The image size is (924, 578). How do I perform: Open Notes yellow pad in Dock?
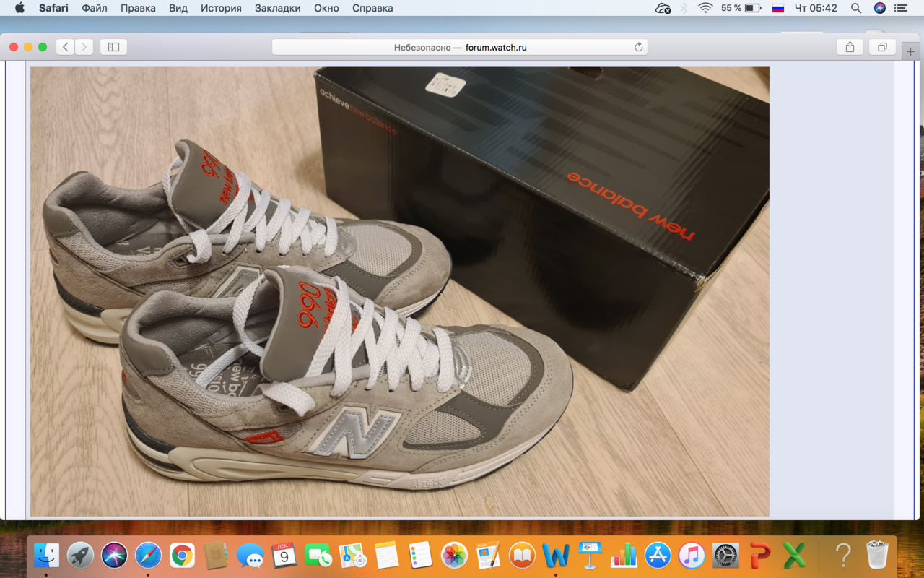pos(386,555)
